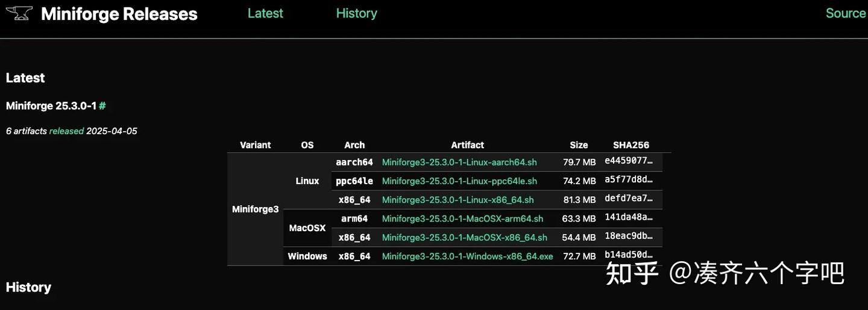This screenshot has height=310, width=868.
Task: Download Miniforge3-25.3.0-1-Linux-x86_64.sh installer
Action: (x=458, y=200)
